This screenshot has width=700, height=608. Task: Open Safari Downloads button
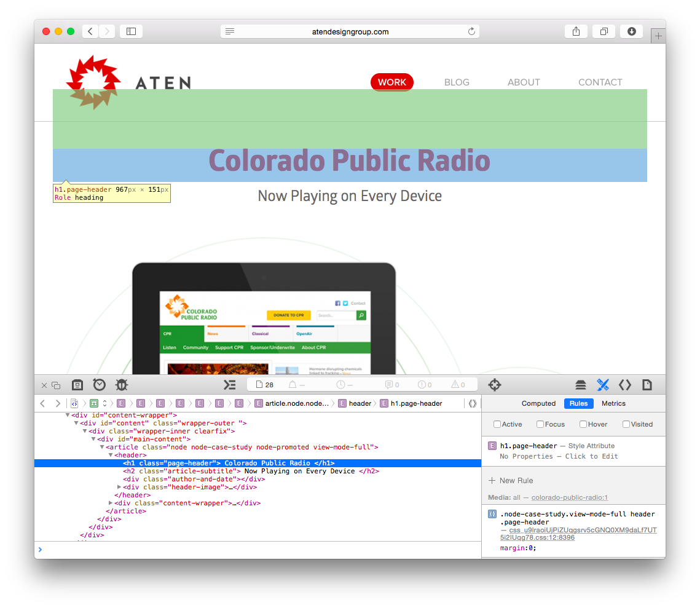point(632,31)
